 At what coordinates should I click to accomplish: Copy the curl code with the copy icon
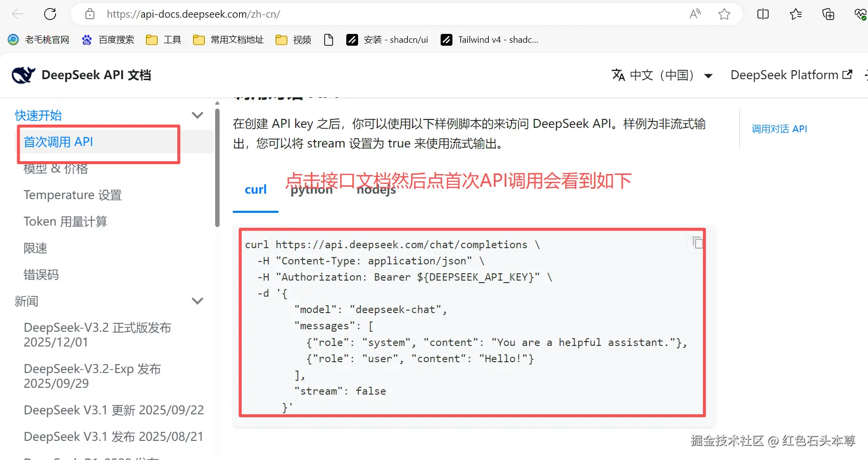[698, 242]
